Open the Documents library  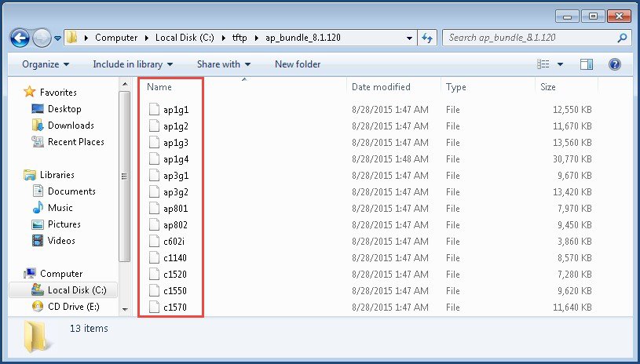pyautogui.click(x=71, y=191)
